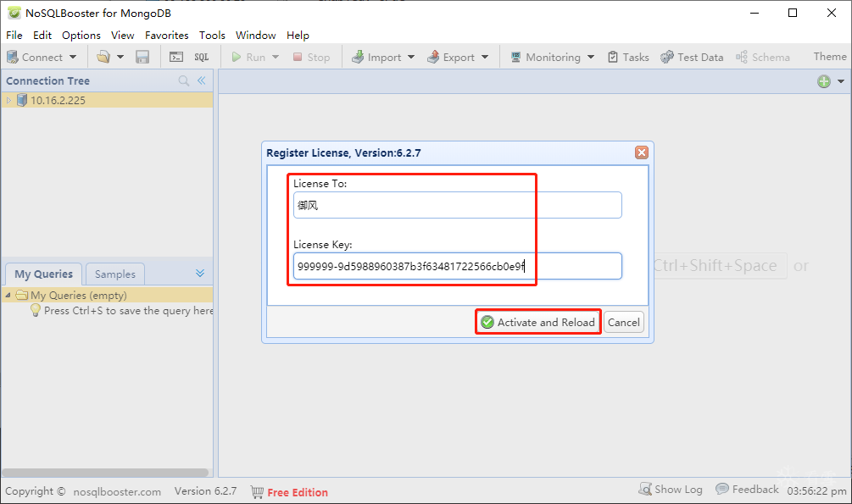Click the open file folder icon
Image resolution: width=852 pixels, height=504 pixels.
[x=103, y=57]
